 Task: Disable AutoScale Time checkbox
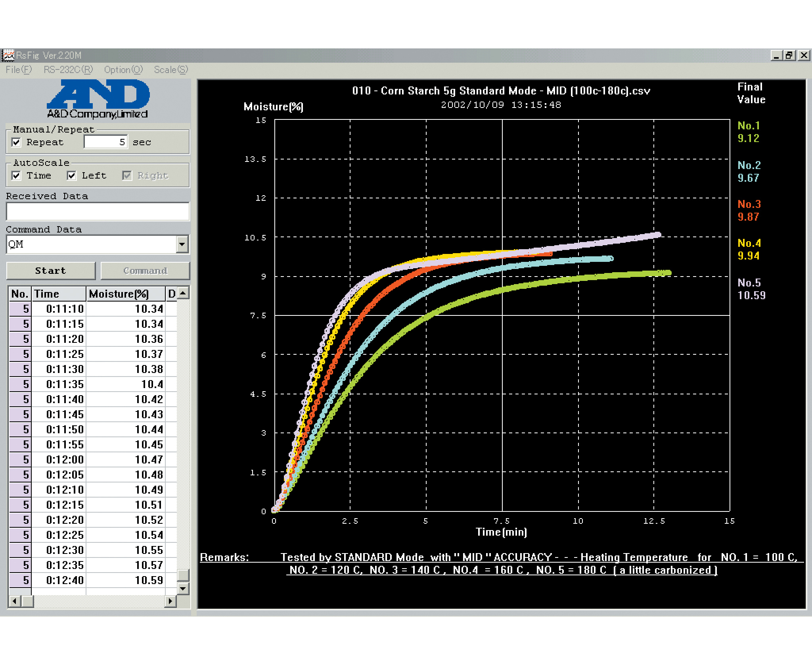click(x=16, y=175)
